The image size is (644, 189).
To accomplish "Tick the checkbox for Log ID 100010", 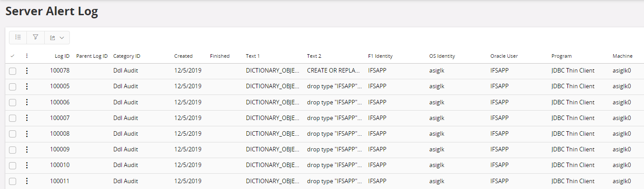I will 13,166.
